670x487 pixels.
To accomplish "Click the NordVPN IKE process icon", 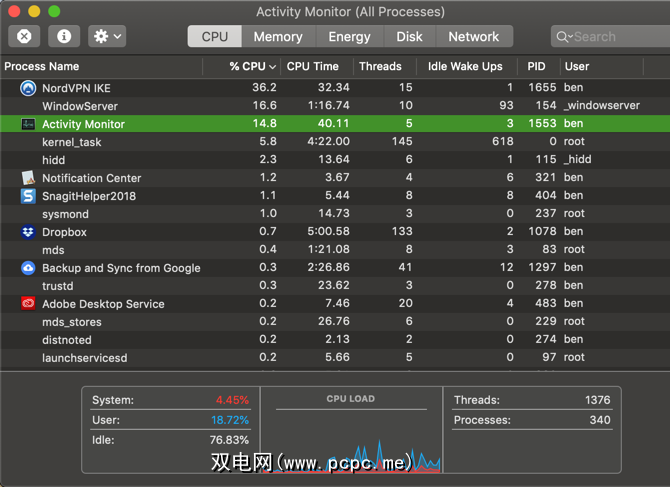I will coord(27,88).
